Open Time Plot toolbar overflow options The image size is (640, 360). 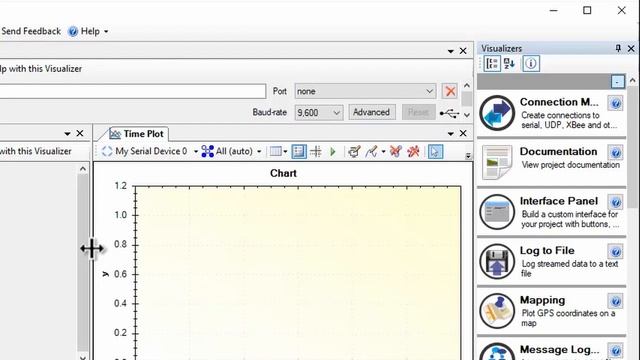(x=468, y=156)
